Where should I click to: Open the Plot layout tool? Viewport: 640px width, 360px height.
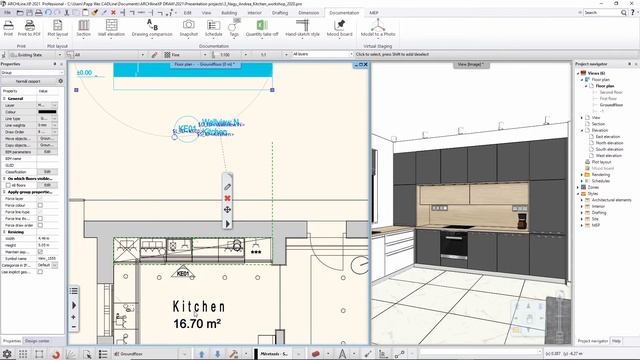58,28
